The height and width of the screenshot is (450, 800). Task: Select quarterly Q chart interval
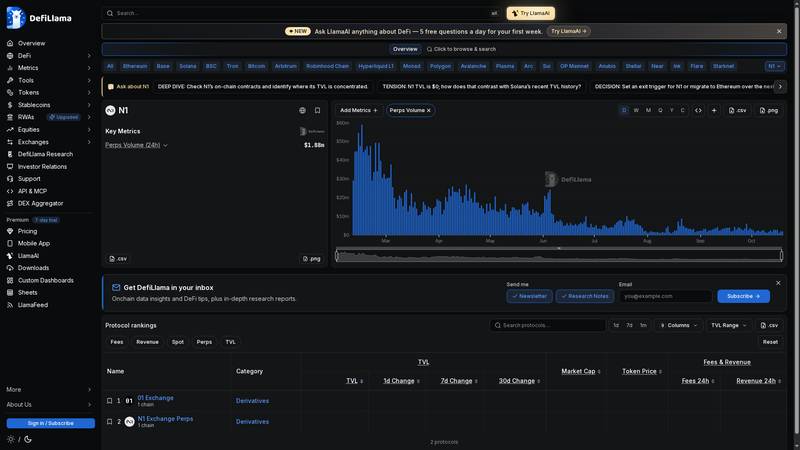(660, 110)
